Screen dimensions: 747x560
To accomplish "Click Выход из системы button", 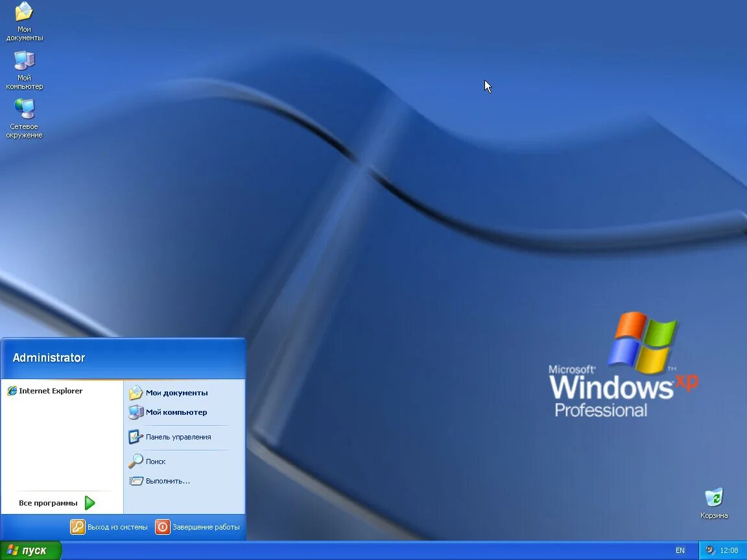I will 109,527.
